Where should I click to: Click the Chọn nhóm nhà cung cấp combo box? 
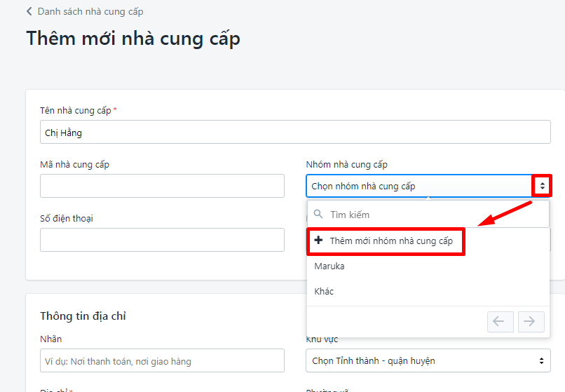click(x=419, y=186)
